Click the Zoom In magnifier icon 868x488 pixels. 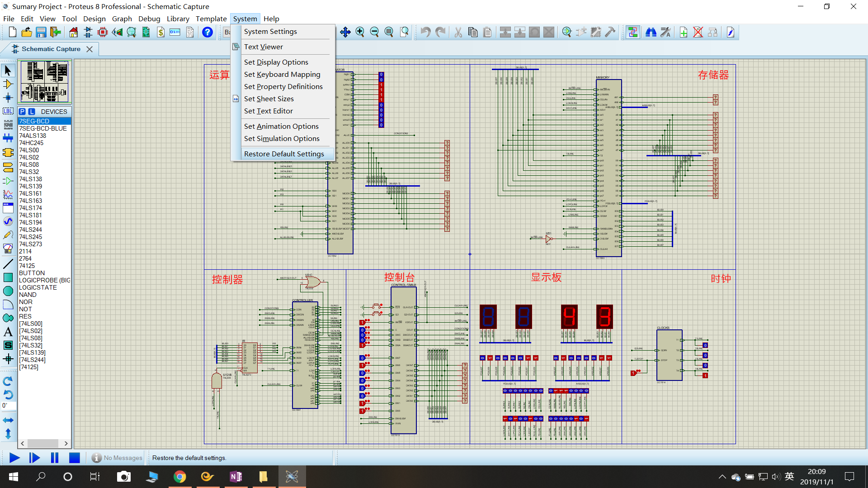click(360, 32)
